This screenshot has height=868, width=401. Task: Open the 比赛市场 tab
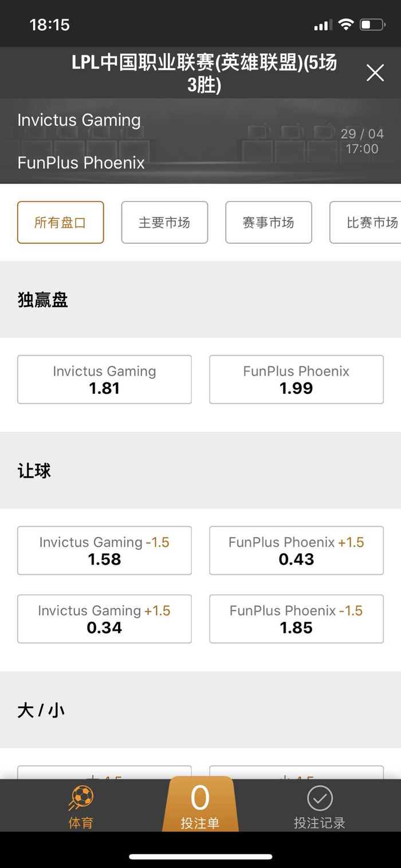[x=367, y=222]
